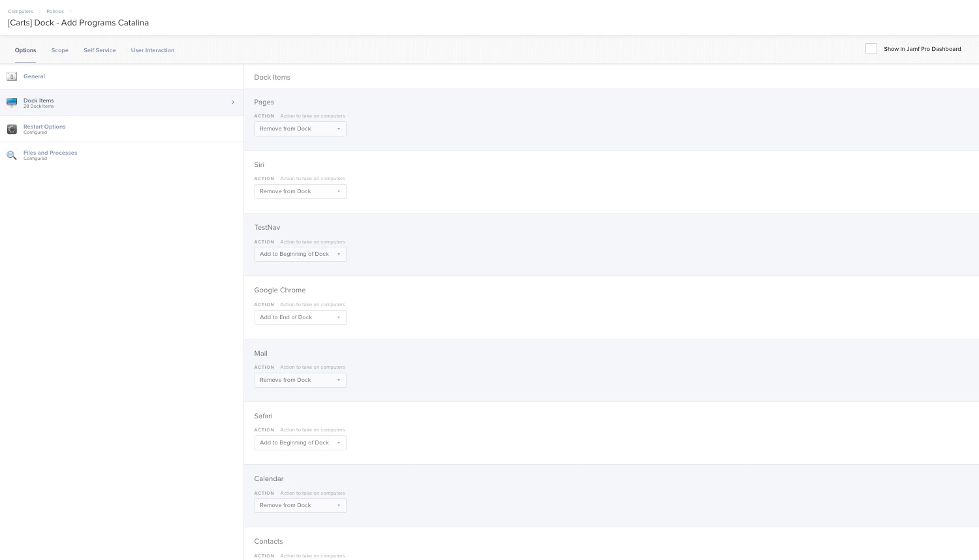Open the Safari action dropdown
This screenshot has height=560, width=979.
300,443
